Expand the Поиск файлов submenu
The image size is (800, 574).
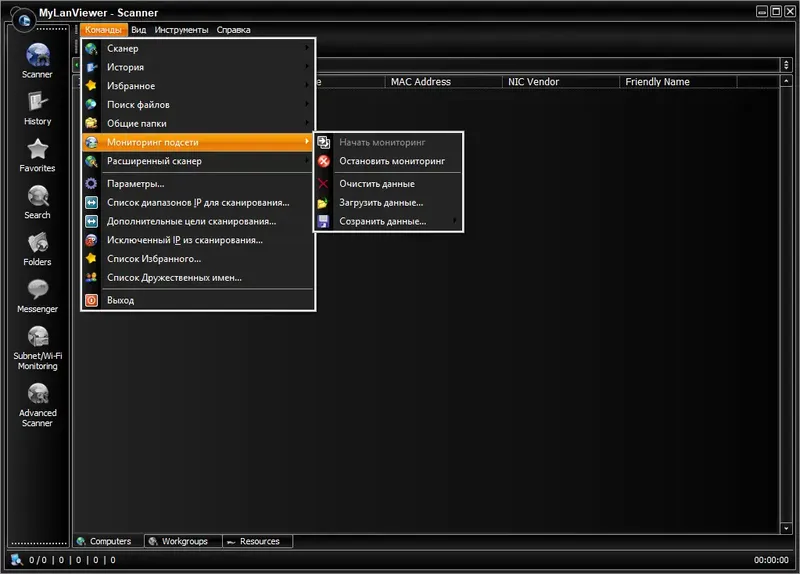click(x=307, y=104)
